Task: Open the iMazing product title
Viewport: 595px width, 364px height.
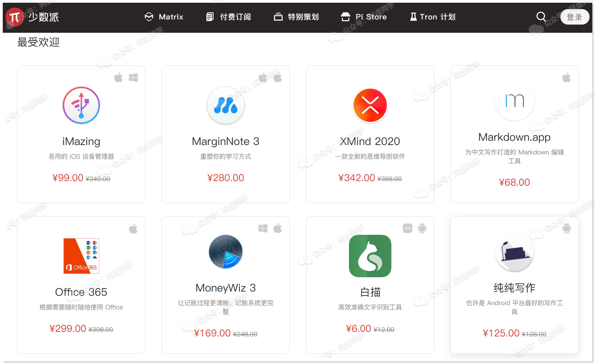Action: click(x=81, y=141)
